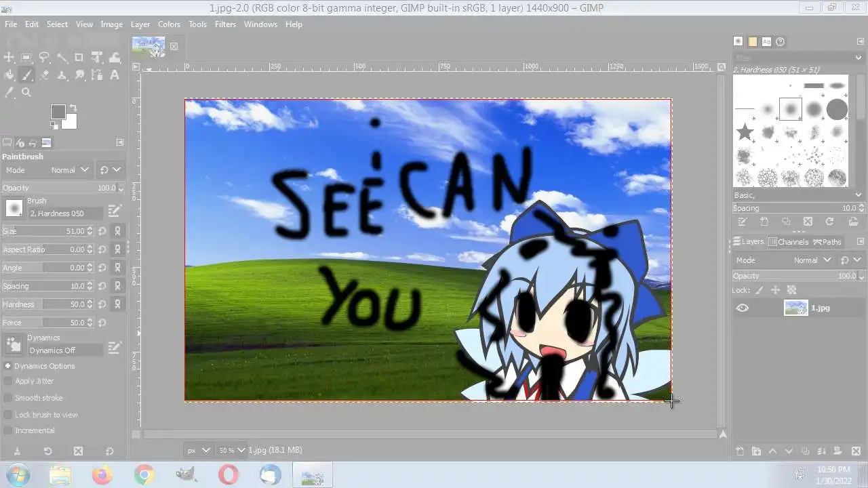Enable the Smooth stroke checkbox
868x488 pixels.
(8, 399)
